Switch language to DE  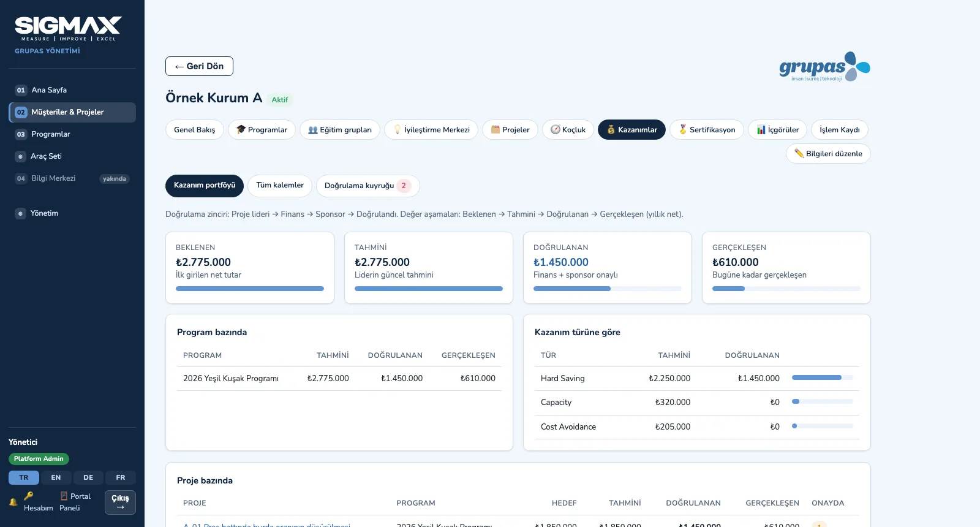[88, 477]
